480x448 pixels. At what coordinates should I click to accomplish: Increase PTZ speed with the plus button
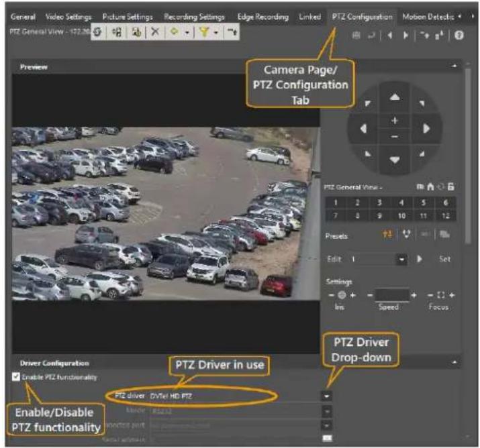[414, 295]
